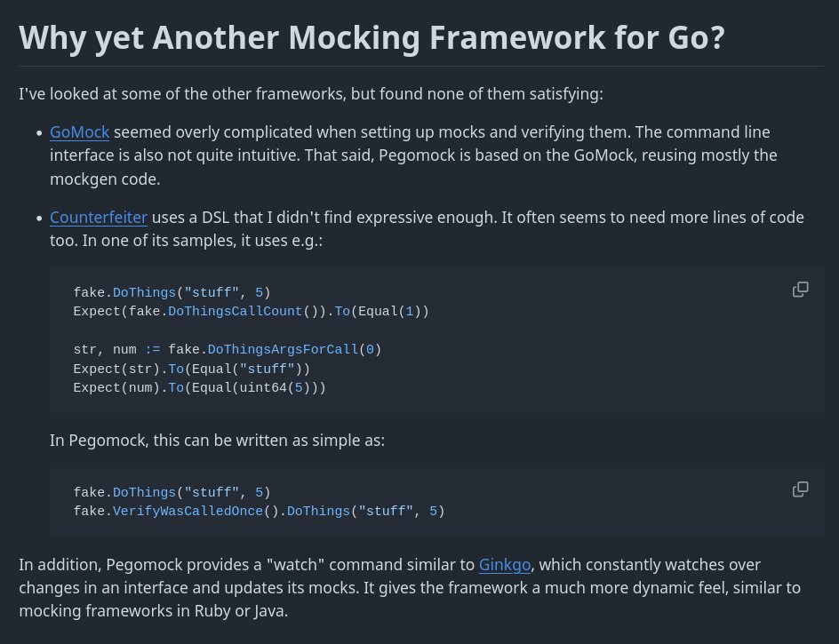
Task: Click the text 'too. In one of its samples, it uses e.g.:'
Action: 187,241
